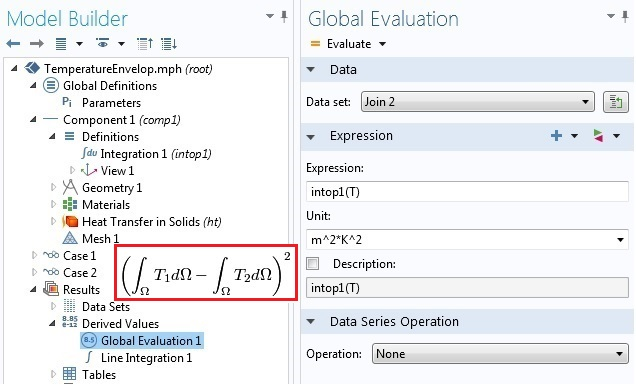Screen dimensions: 636x386
Task: Click the Evaluate button
Action: pyautogui.click(x=341, y=44)
